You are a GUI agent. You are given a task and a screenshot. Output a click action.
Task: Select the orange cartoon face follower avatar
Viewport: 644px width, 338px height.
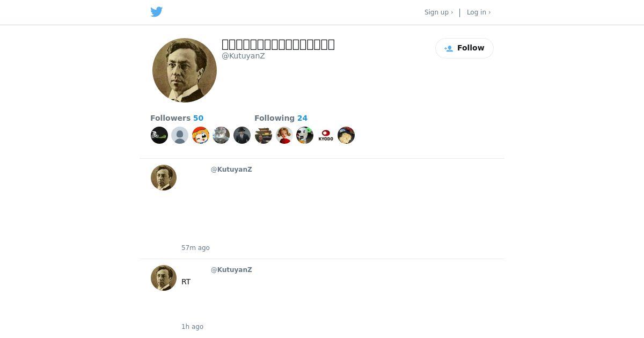[x=201, y=135]
